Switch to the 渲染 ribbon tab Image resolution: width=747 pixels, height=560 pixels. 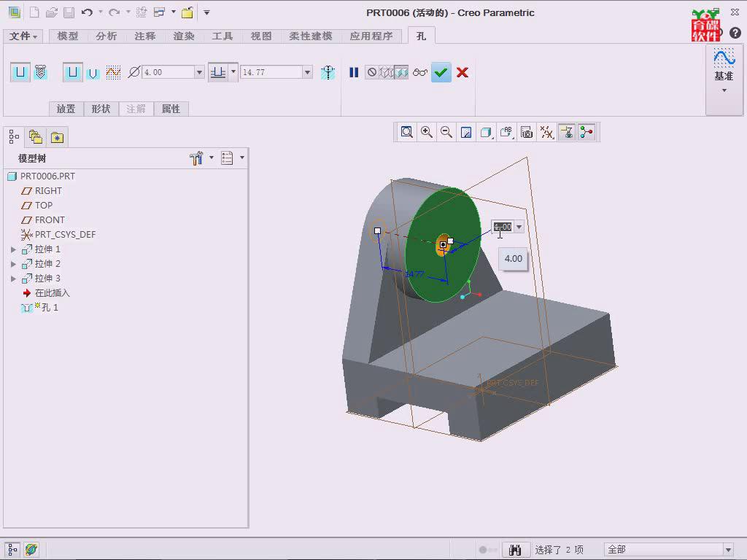[x=184, y=36]
